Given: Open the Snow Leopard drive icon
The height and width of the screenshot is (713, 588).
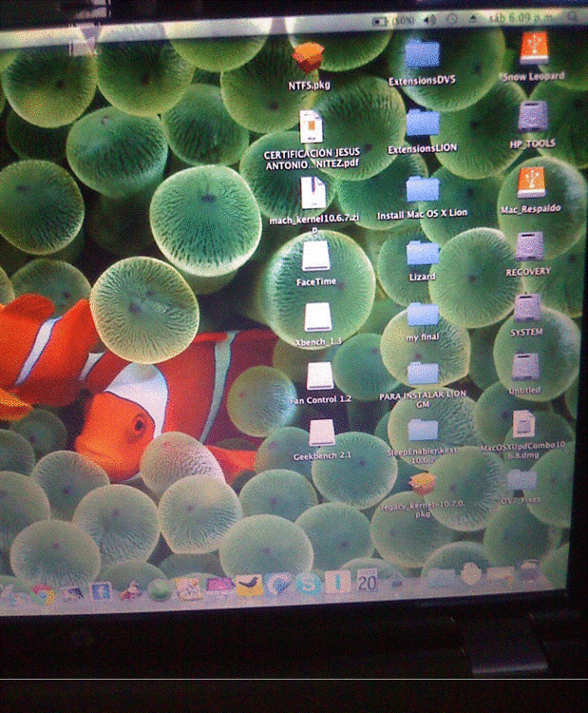Looking at the screenshot, I should [534, 48].
